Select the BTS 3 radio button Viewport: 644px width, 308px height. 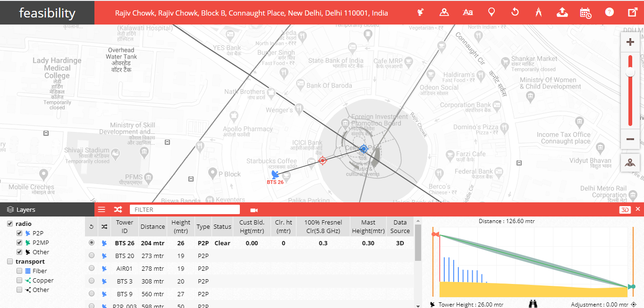pyautogui.click(x=92, y=281)
